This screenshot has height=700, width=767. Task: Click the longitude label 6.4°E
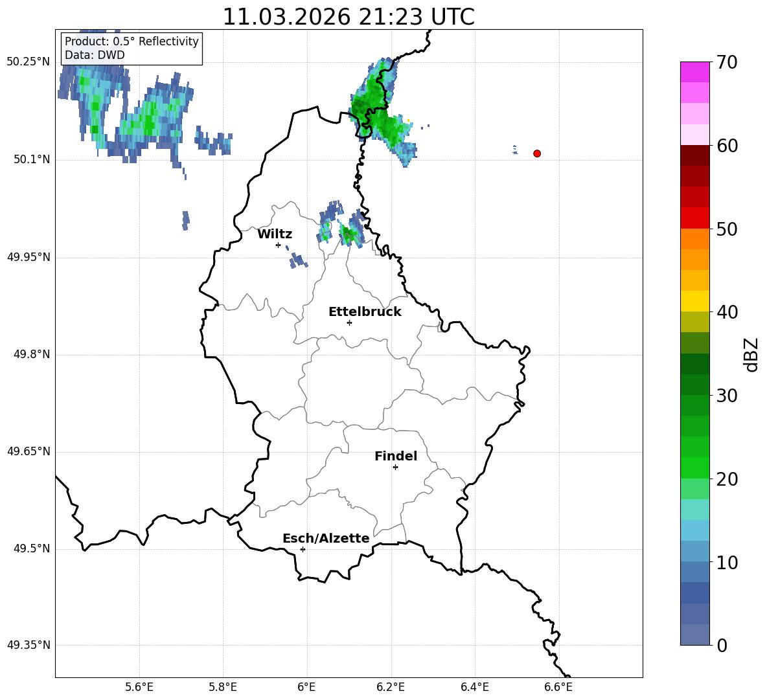click(x=474, y=687)
